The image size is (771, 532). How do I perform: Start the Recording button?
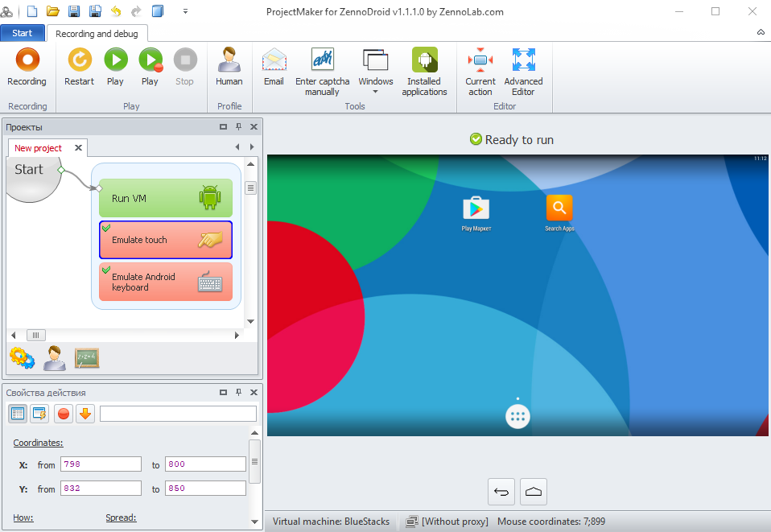pos(27,68)
